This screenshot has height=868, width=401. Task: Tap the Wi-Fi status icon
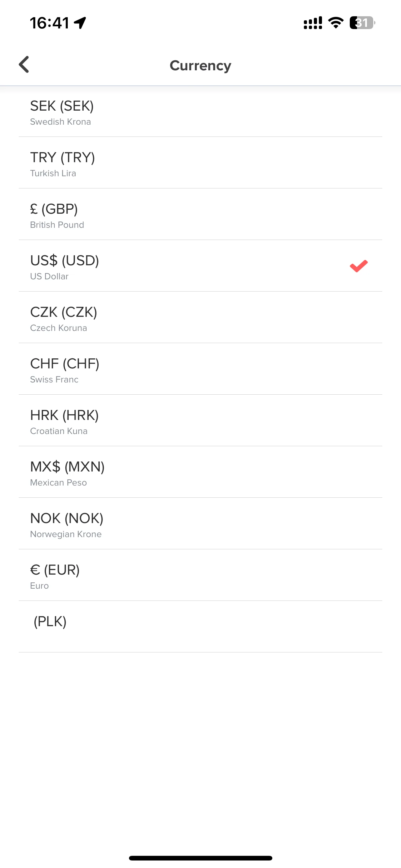click(x=336, y=23)
